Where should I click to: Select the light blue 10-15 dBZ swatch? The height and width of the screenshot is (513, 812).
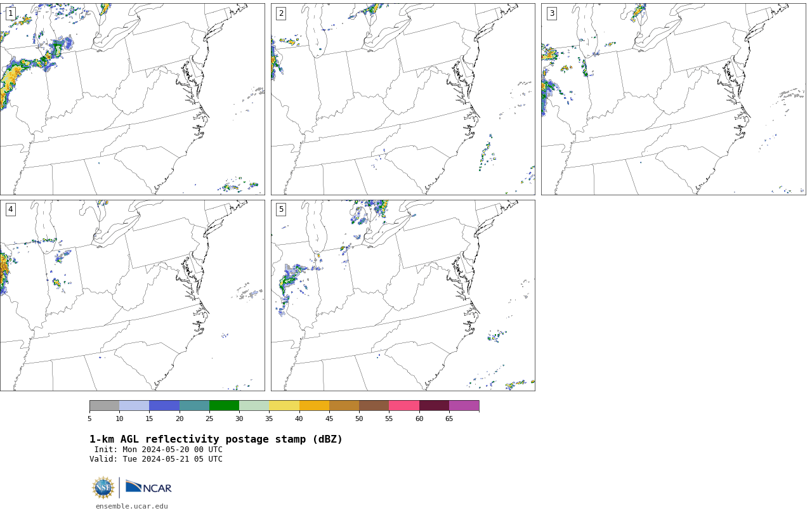click(x=134, y=406)
